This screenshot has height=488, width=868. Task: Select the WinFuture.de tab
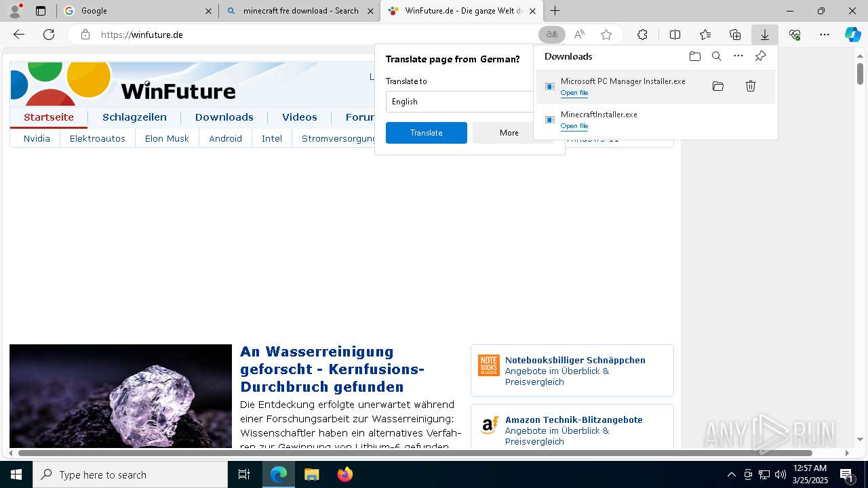[x=462, y=11]
